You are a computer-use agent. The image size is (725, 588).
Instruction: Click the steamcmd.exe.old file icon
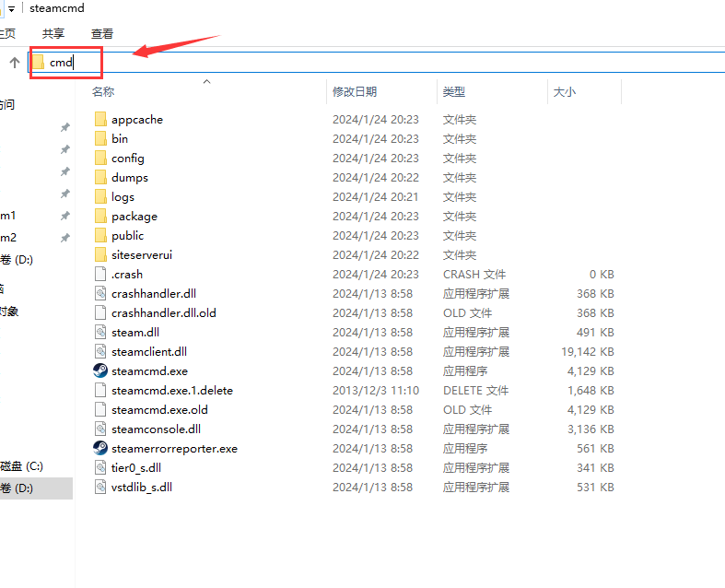coord(100,409)
